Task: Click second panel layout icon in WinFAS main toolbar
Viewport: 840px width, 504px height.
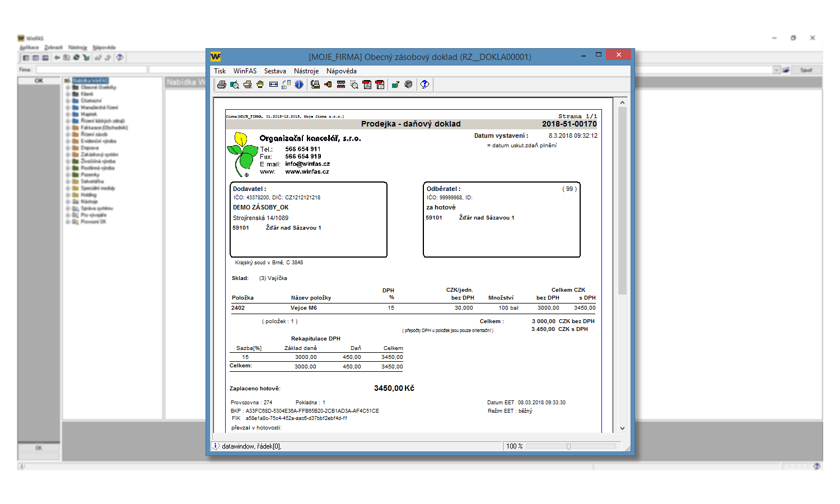Action: pos(35,58)
